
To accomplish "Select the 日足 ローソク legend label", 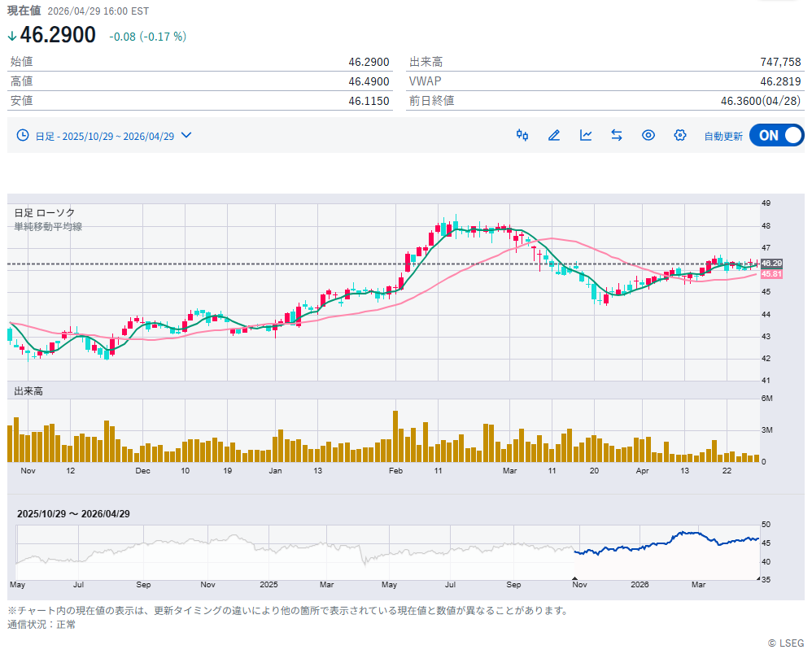I will pos(45,212).
